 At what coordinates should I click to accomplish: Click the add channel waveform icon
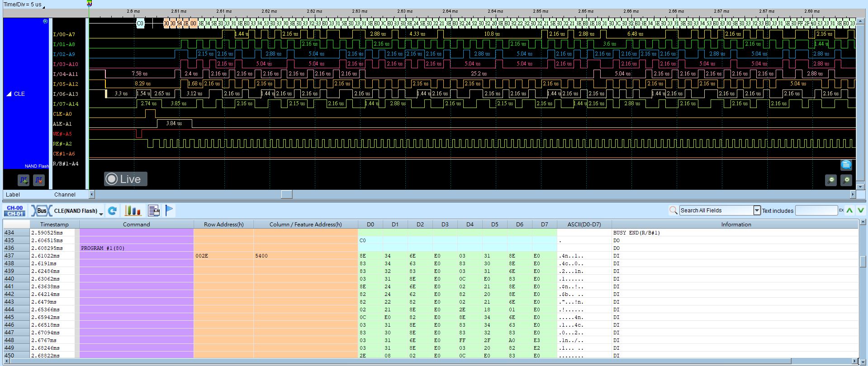(x=24, y=180)
